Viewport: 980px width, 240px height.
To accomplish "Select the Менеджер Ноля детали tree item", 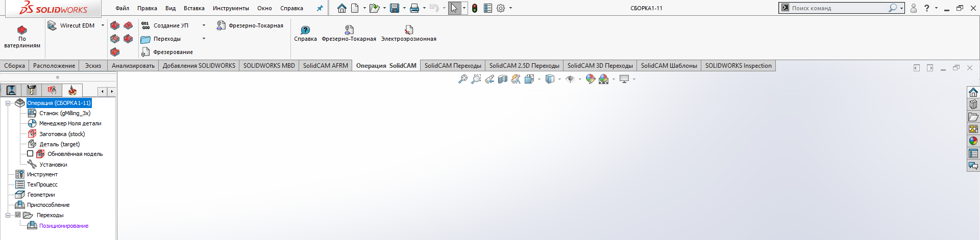I will click(x=70, y=123).
